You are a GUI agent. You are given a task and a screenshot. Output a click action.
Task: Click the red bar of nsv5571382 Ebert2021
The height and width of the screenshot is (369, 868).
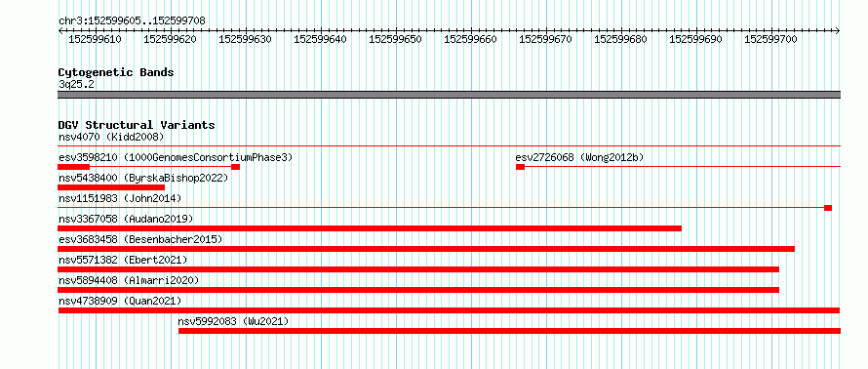click(418, 269)
